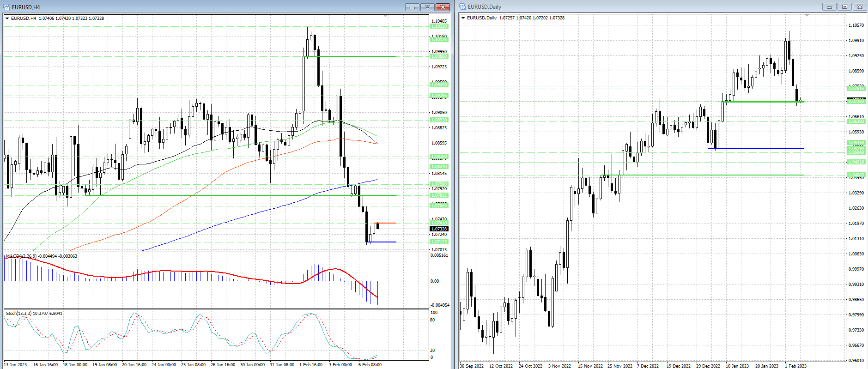Click the 0.96010 price label on Daily axis

click(856, 361)
